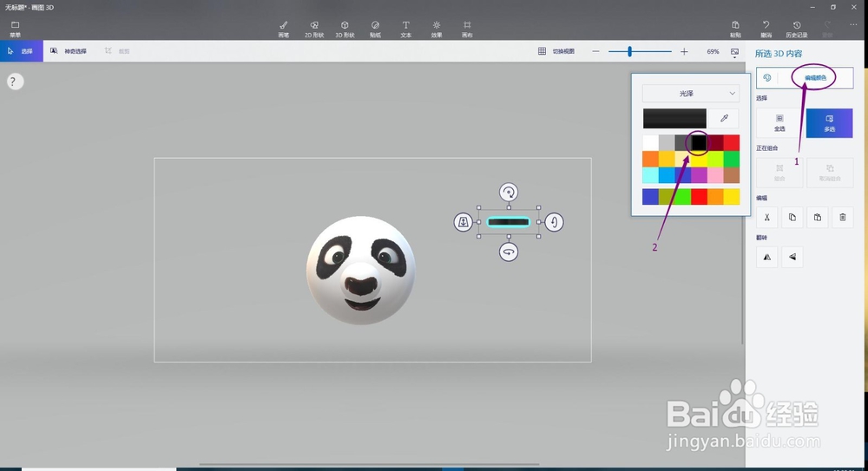
Task: Choose the pink color swatch
Action: pyautogui.click(x=715, y=175)
